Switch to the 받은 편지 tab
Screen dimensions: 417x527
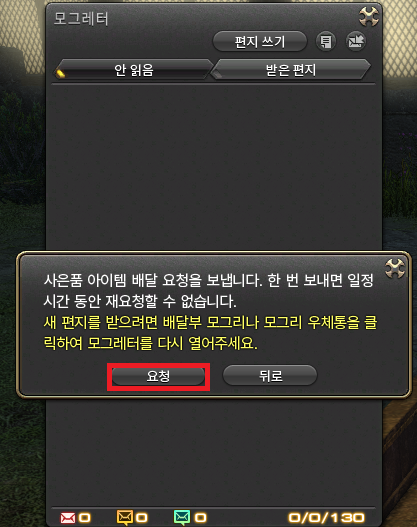pos(291,70)
